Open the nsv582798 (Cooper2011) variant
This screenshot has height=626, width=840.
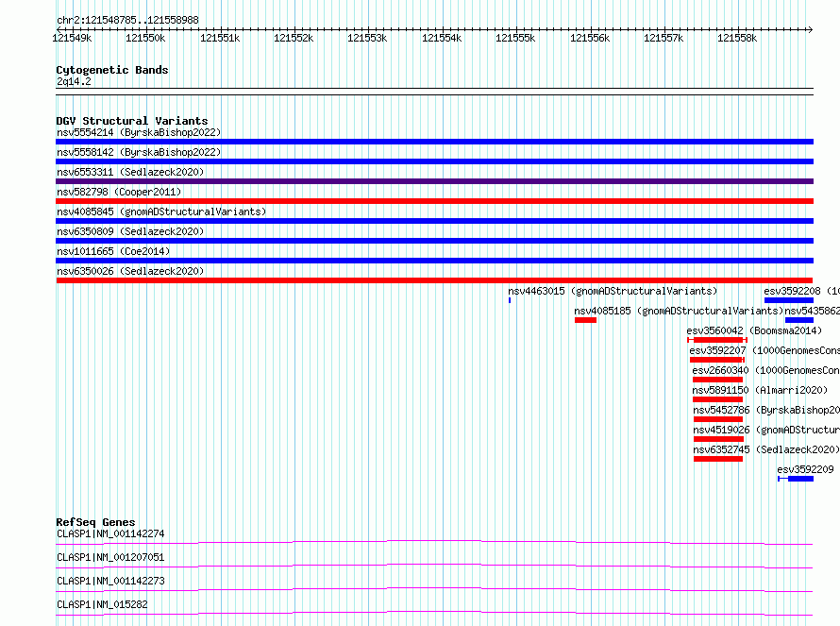tap(119, 192)
